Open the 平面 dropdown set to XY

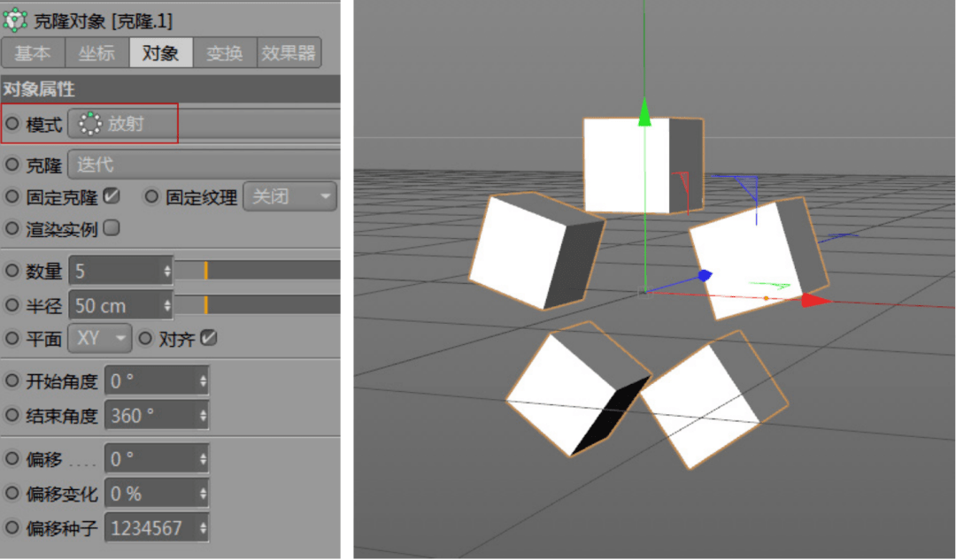coord(99,338)
